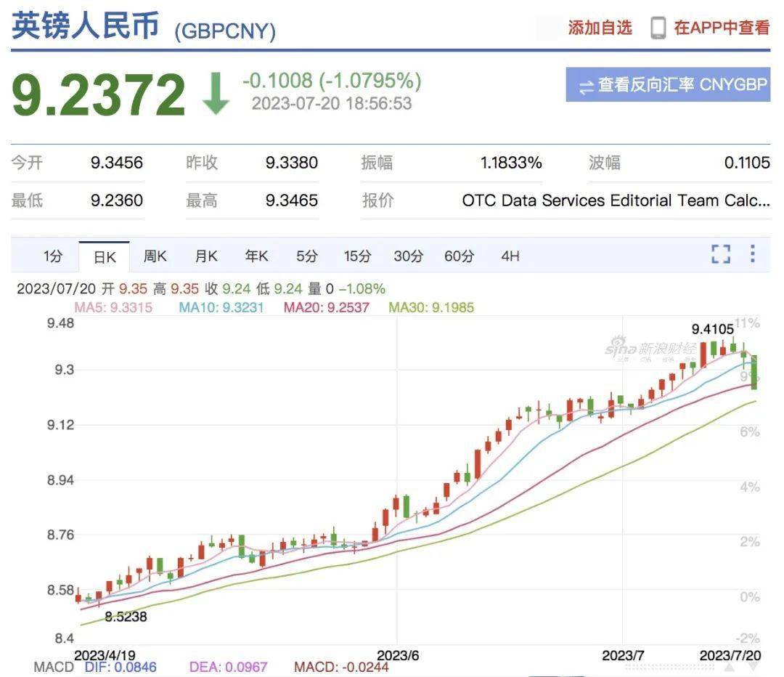
Task: Open the 年K yearly chart tab
Action: [x=256, y=256]
